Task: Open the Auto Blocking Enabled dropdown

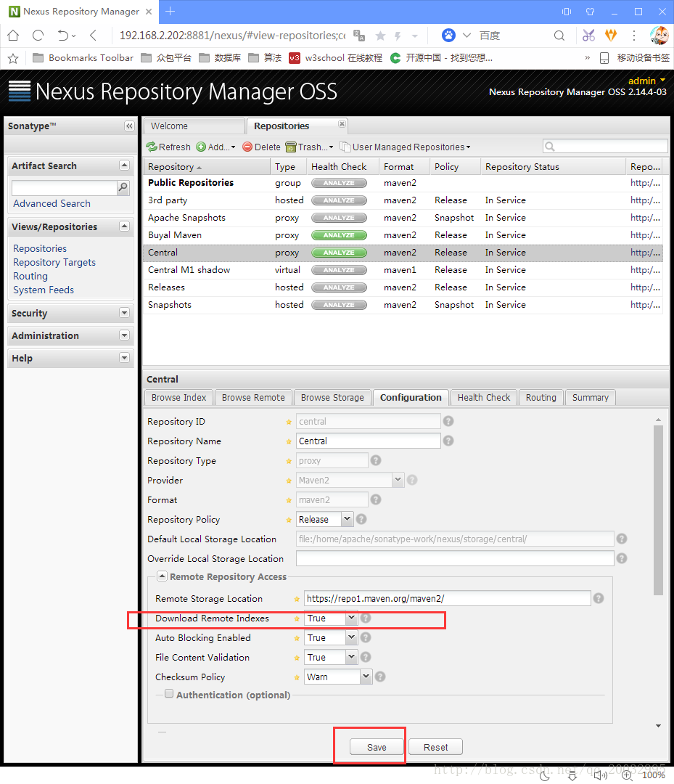Action: pyautogui.click(x=351, y=637)
